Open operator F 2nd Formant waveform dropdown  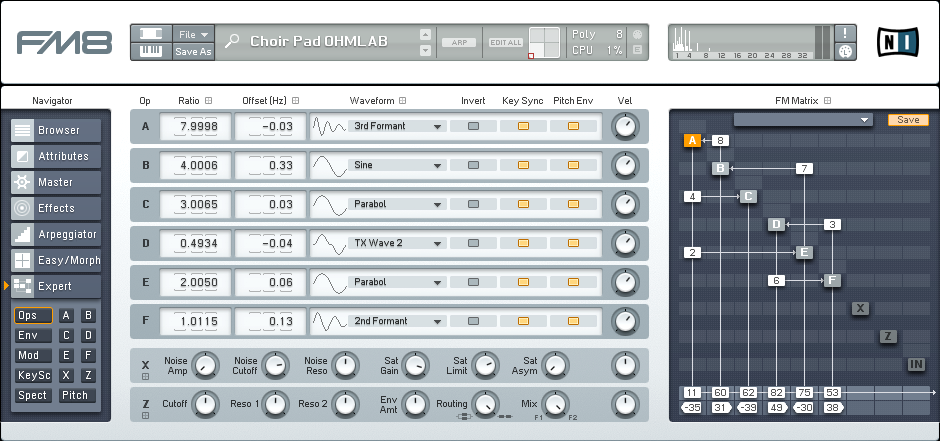coord(397,321)
